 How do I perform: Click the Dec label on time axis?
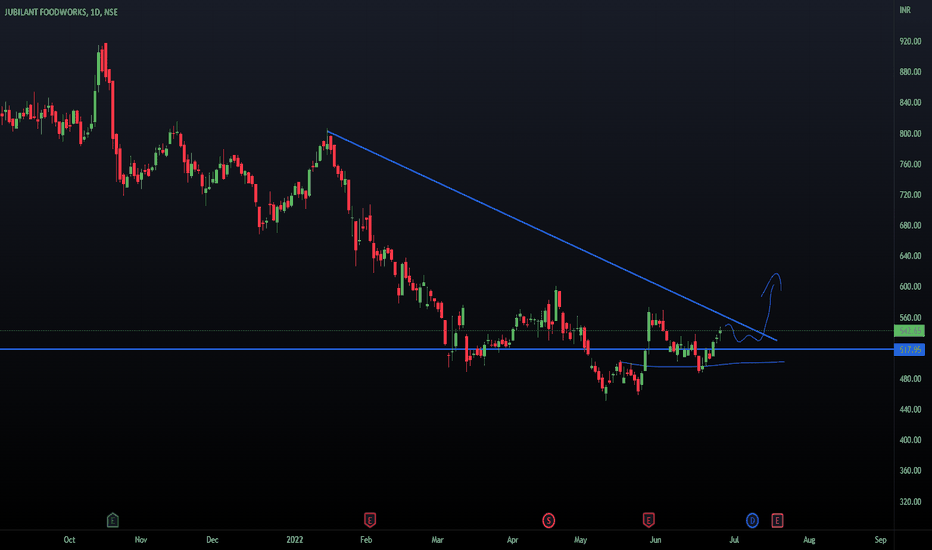(212, 540)
